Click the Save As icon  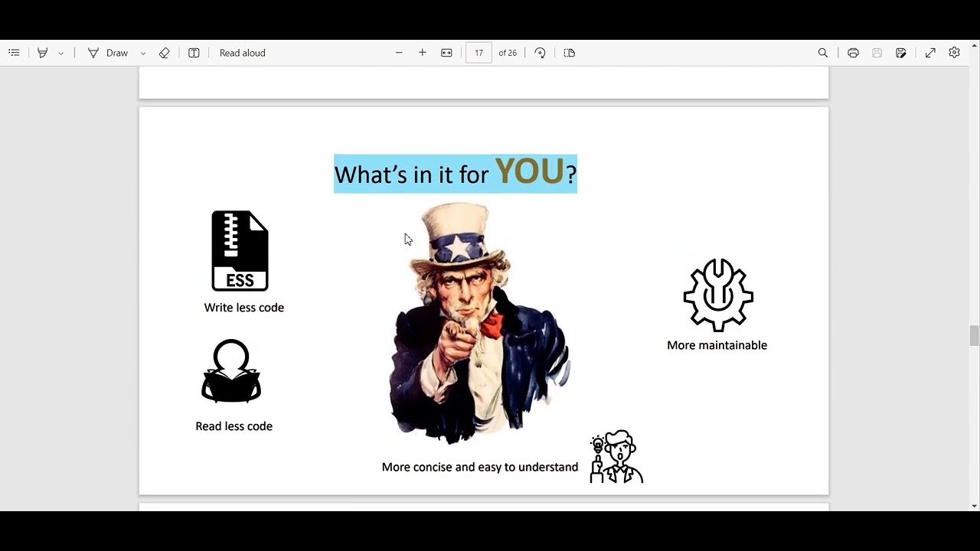point(901,53)
